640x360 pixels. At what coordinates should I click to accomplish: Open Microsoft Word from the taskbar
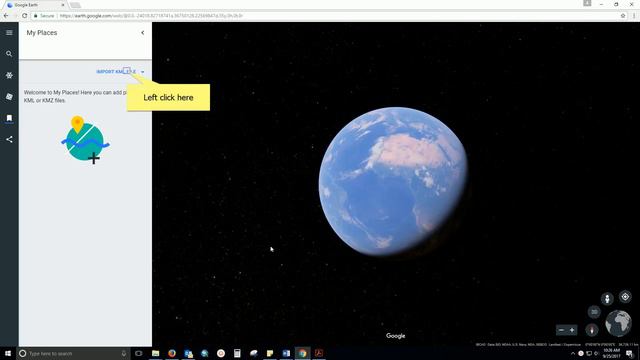click(x=286, y=353)
